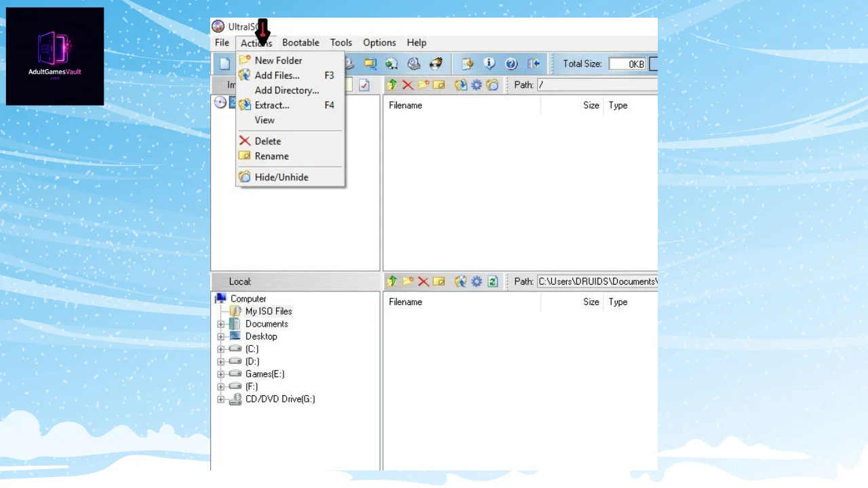This screenshot has height=488, width=868.
Task: Select My ISO Files folder
Action: coord(269,311)
